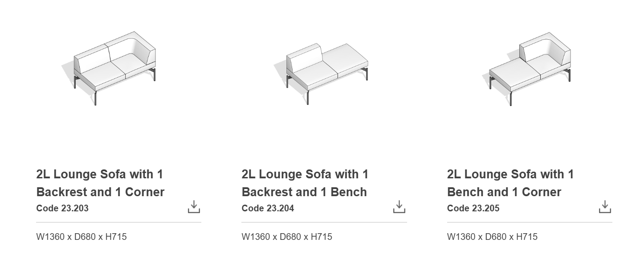Screen dimensions: 644x280
Task: Click the dimensions text below Code 23.205
Action: coord(492,237)
